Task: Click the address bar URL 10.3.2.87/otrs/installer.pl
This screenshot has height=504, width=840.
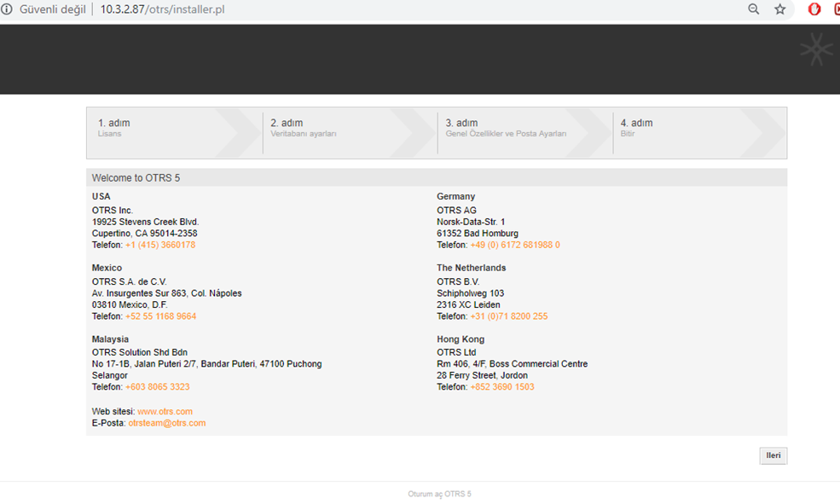Action: point(162,9)
